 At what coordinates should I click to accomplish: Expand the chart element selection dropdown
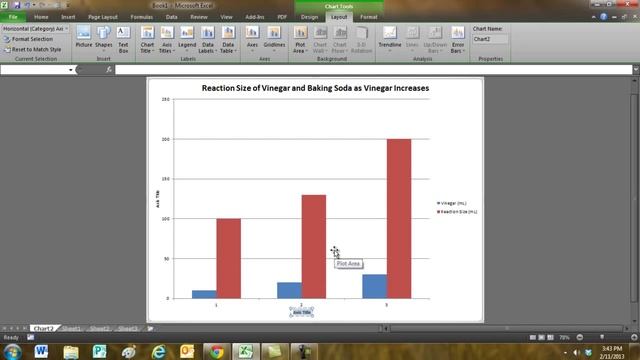point(67,29)
